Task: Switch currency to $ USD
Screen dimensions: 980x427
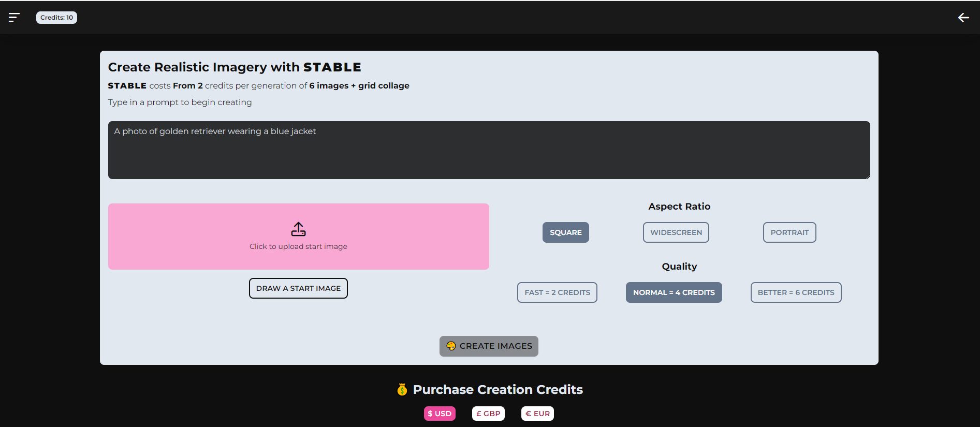Action: (x=440, y=414)
